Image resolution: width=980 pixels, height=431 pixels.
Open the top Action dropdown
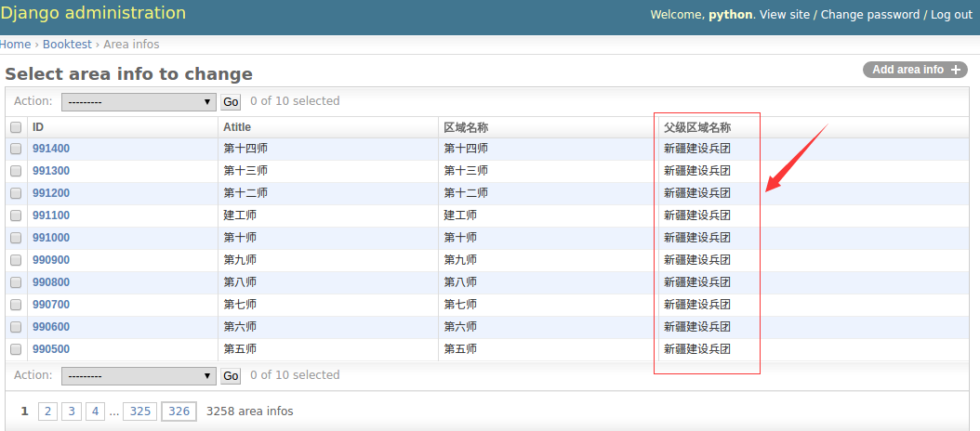139,102
